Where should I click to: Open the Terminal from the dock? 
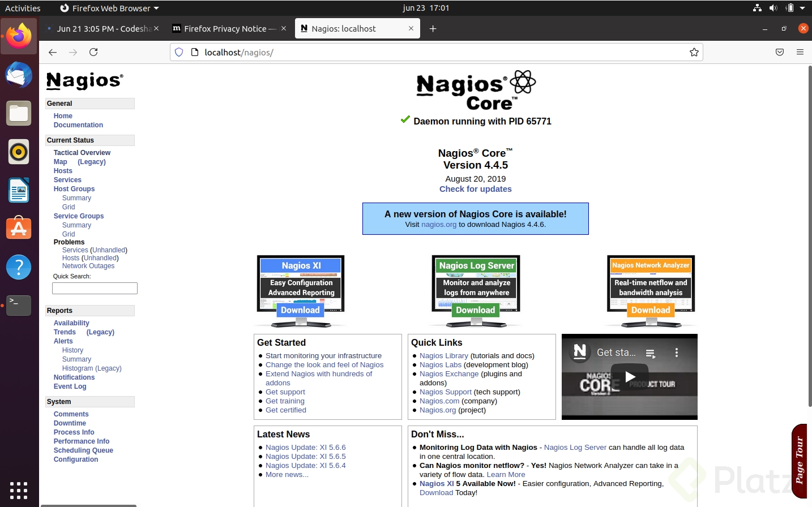click(x=19, y=305)
